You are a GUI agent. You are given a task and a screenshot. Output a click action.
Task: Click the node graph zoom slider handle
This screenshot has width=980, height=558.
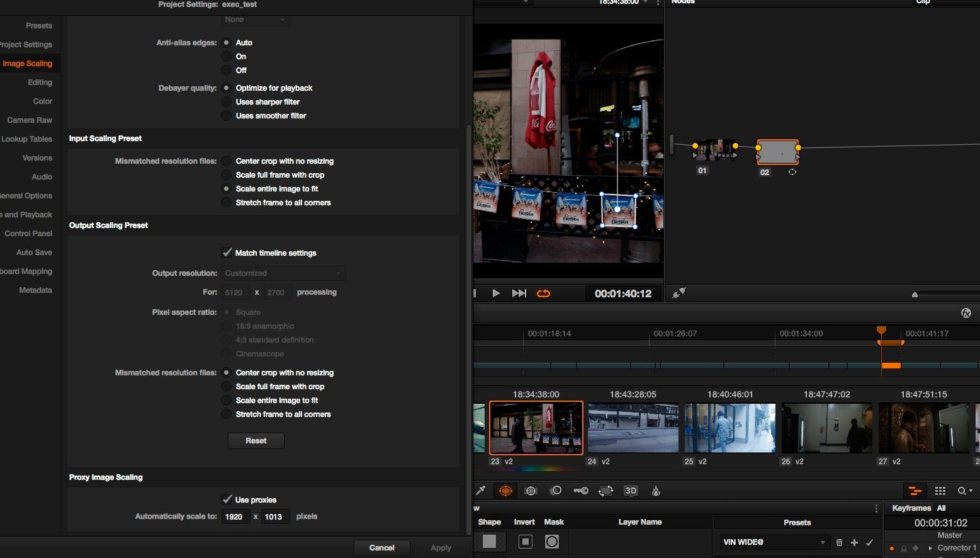click(915, 294)
